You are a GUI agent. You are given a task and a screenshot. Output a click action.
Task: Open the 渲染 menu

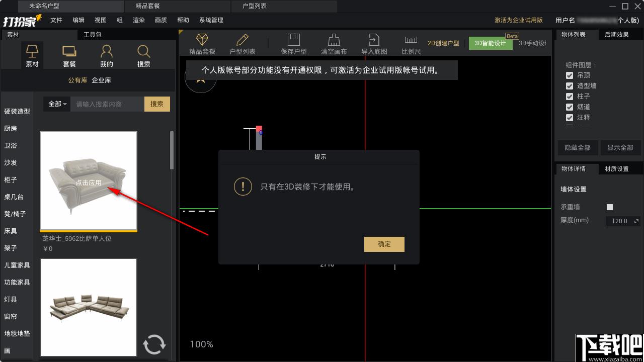139,20
